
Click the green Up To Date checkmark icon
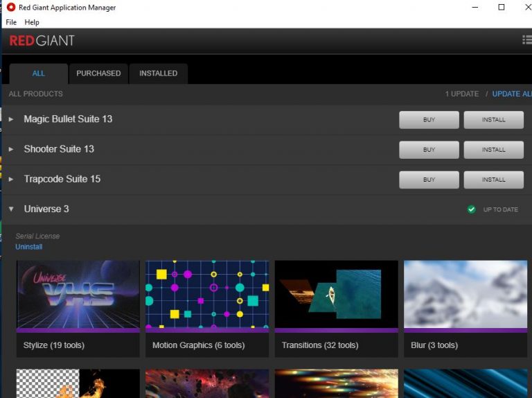click(x=471, y=209)
